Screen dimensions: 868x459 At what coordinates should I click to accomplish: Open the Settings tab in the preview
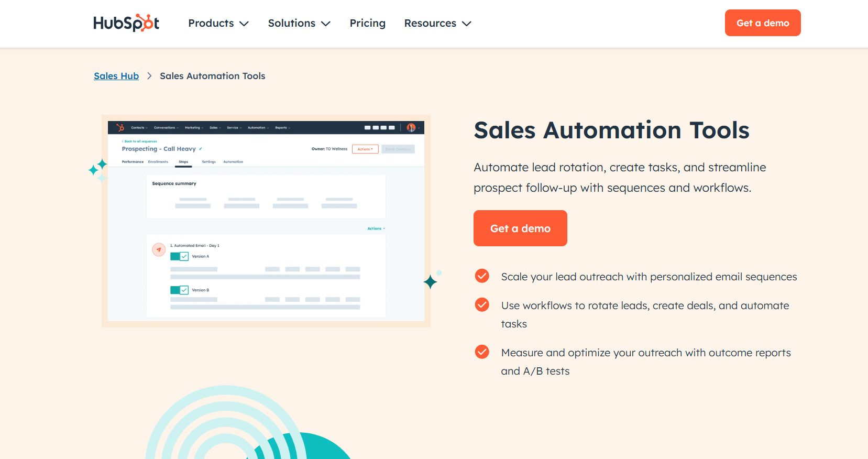(x=208, y=162)
